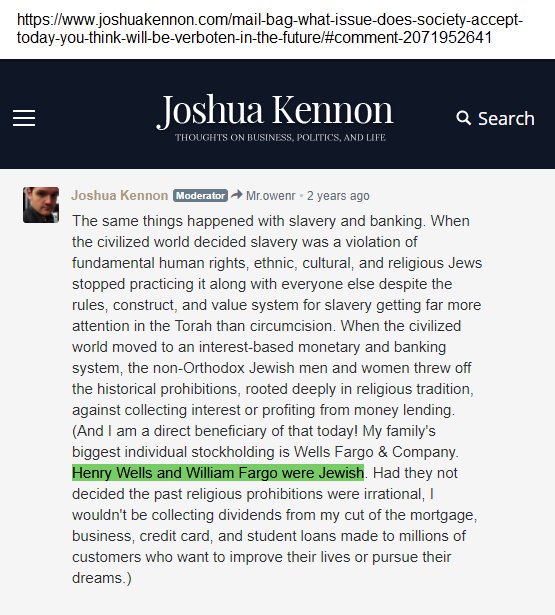This screenshot has height=615, width=555.
Task: Click the Joshua Kennon site title logo
Action: pos(275,110)
